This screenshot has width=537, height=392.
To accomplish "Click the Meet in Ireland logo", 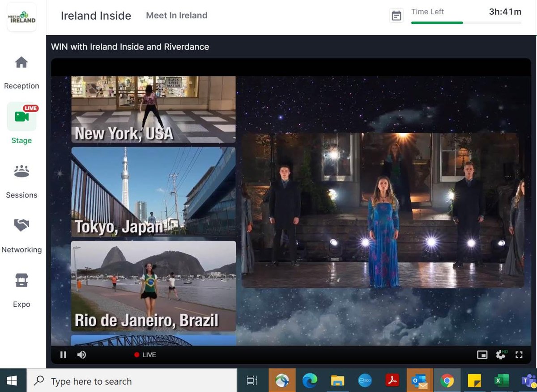I will pyautogui.click(x=22, y=17).
